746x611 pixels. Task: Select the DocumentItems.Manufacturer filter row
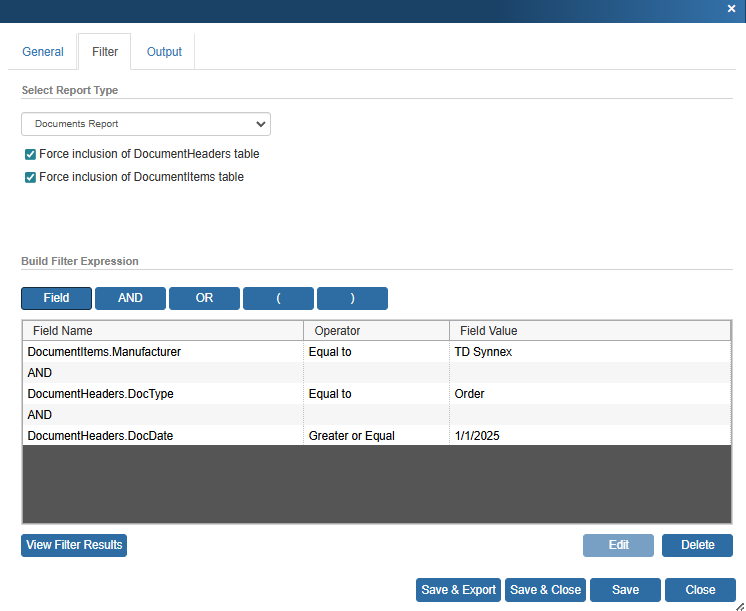tap(105, 352)
